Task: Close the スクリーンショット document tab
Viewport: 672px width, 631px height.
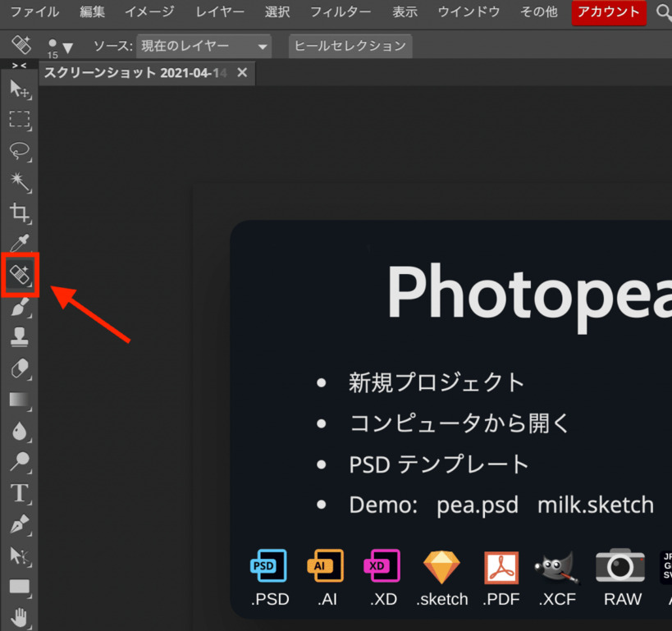Action: pyautogui.click(x=242, y=72)
